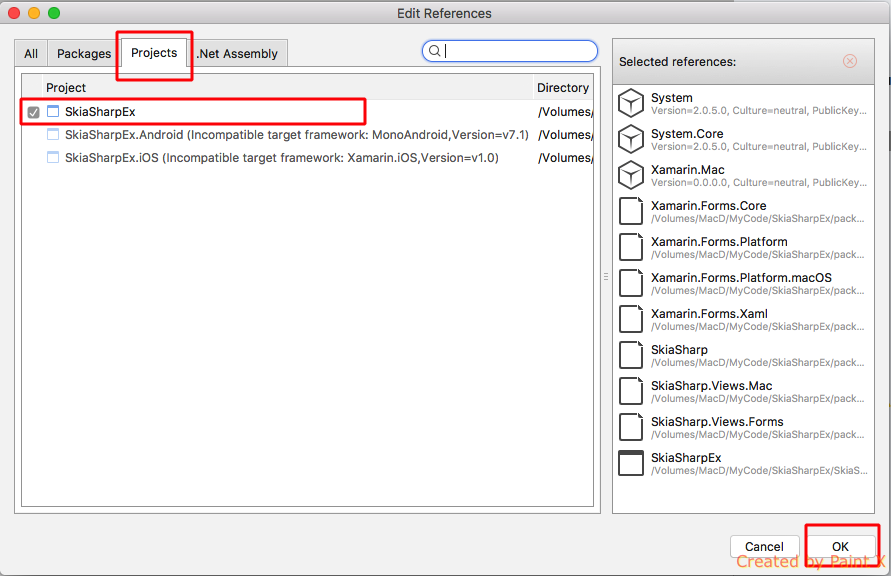891x576 pixels.
Task: Select SkiaSharpEx in the selected references
Action: (743, 463)
